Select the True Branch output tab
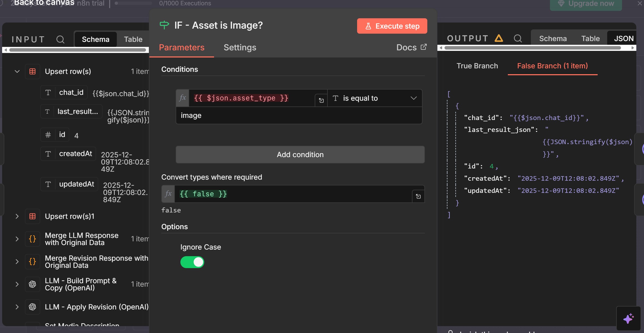This screenshot has width=644, height=333. 477,66
